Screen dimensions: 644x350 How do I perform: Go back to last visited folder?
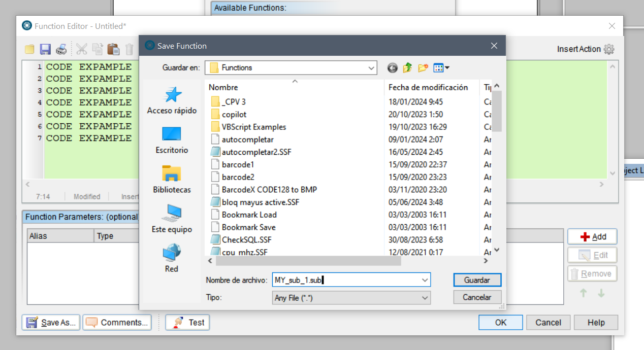[x=392, y=67]
